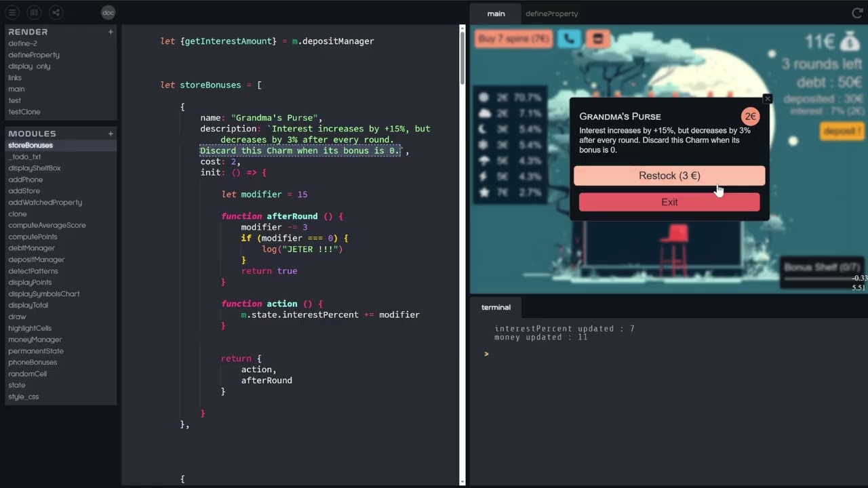Select the phoneBonuses module
The image size is (868, 488).
tap(33, 362)
